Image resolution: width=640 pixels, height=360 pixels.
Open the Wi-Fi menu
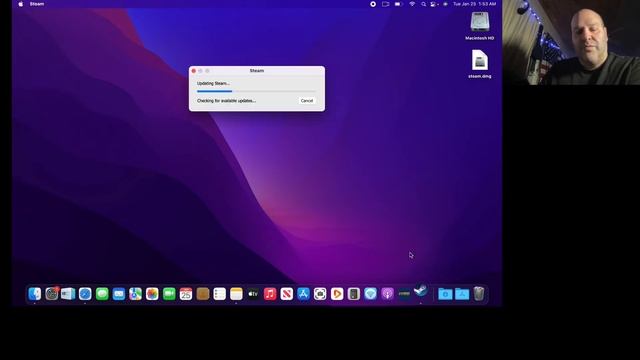pyautogui.click(x=412, y=4)
